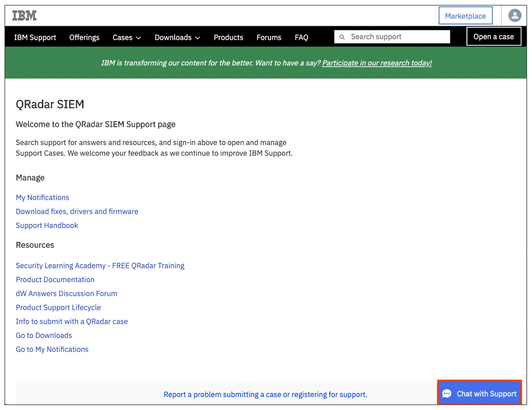Click Report a problem submitting a case link
This screenshot has height=410, width=532.
coord(266,394)
